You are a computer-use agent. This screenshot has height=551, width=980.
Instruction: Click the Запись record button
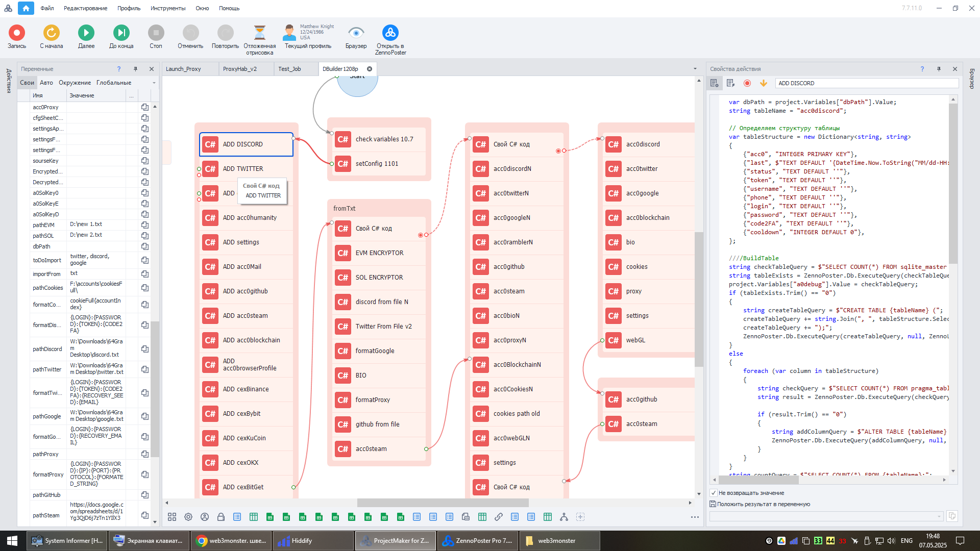17,33
